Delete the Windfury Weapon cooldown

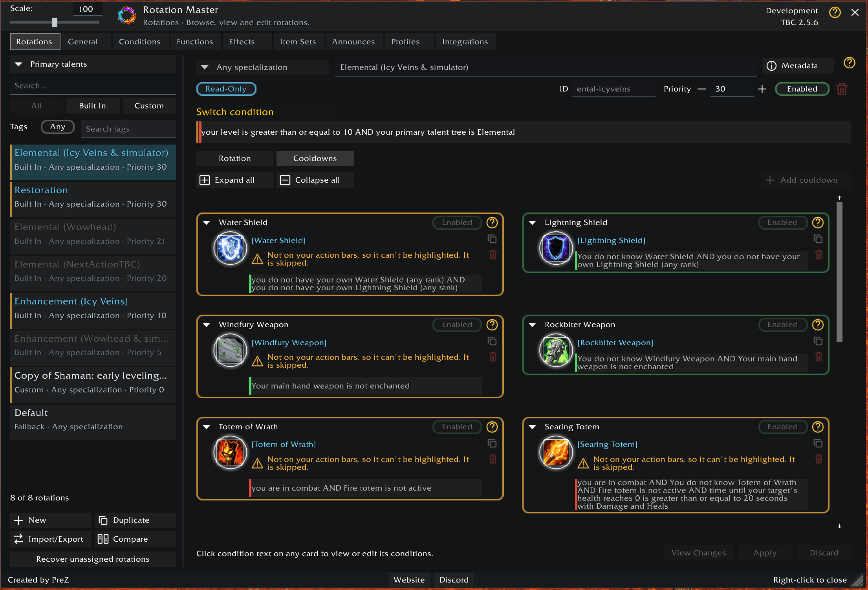[493, 357]
